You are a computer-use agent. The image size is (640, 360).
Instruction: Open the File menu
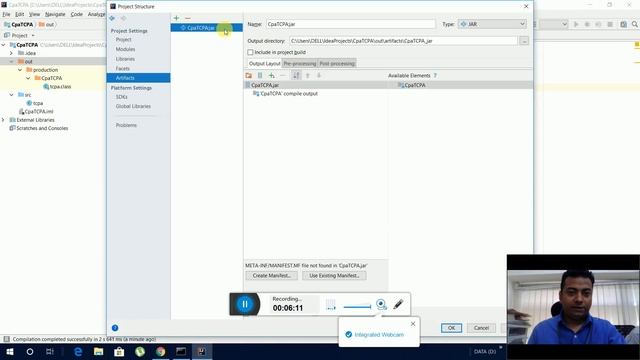[x=7, y=14]
